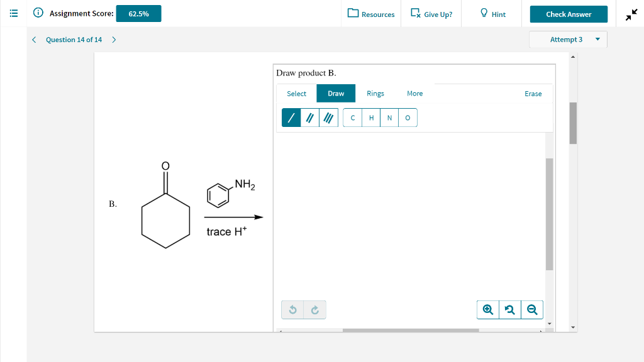Go to the next question using the right arrow

(113, 39)
